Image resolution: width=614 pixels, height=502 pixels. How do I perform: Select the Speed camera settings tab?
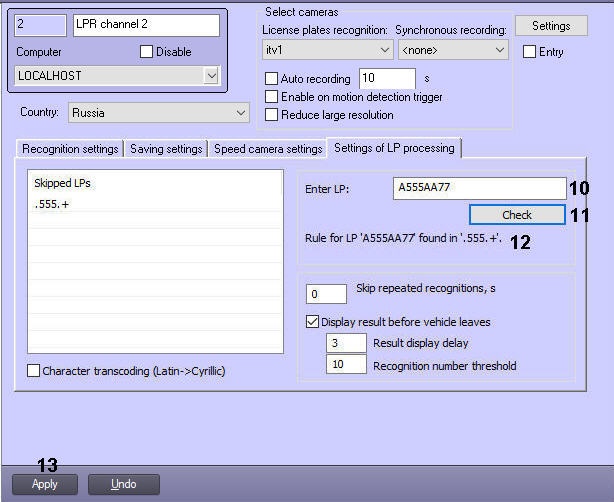click(x=267, y=149)
